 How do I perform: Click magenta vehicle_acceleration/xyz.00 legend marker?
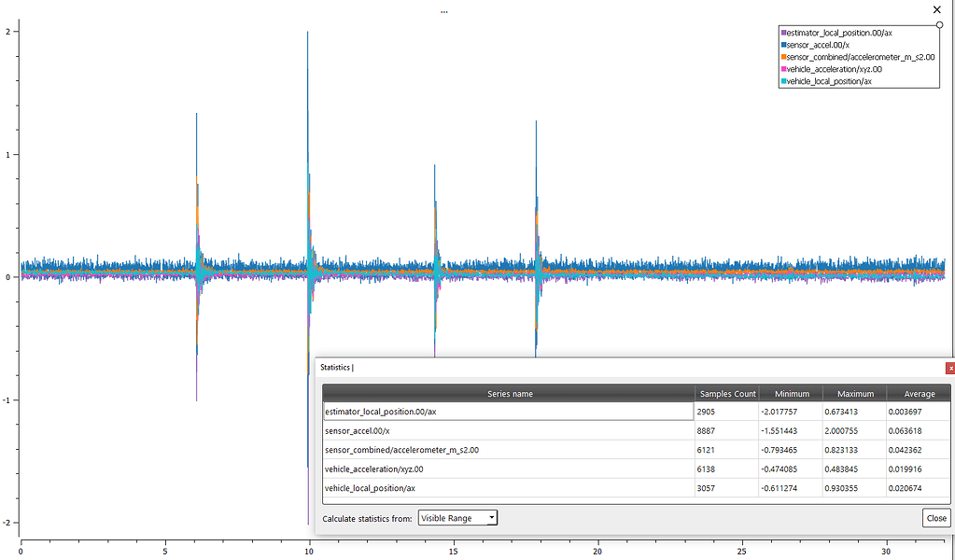(784, 68)
